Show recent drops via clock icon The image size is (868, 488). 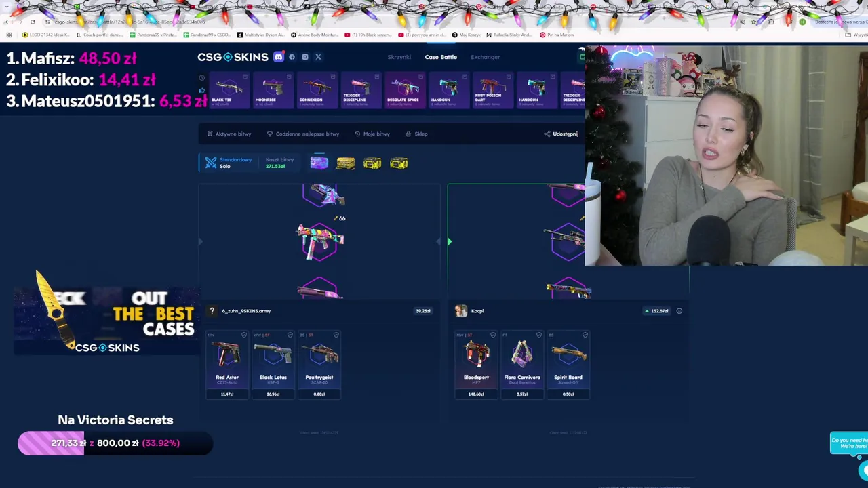(x=201, y=77)
